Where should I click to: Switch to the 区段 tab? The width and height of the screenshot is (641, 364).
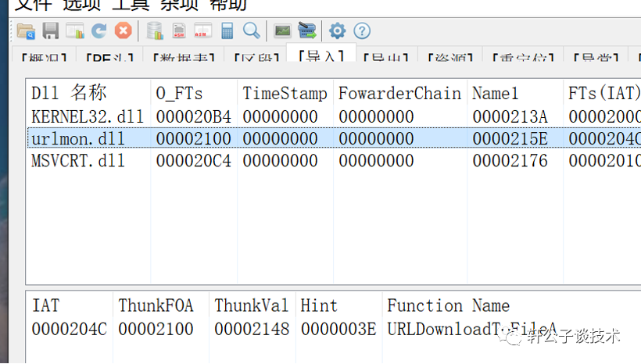click(256, 55)
